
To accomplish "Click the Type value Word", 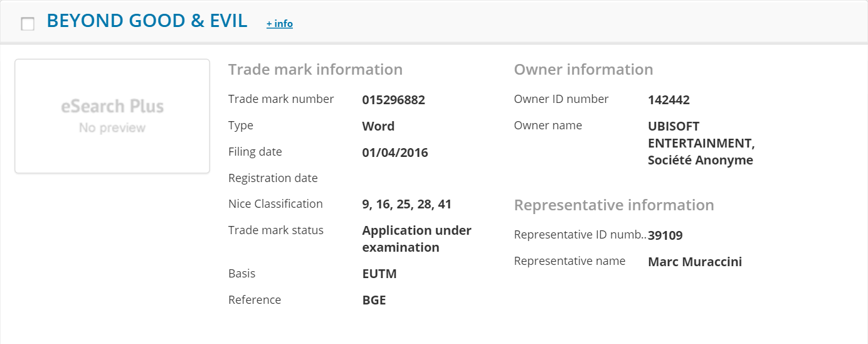I will point(378,126).
